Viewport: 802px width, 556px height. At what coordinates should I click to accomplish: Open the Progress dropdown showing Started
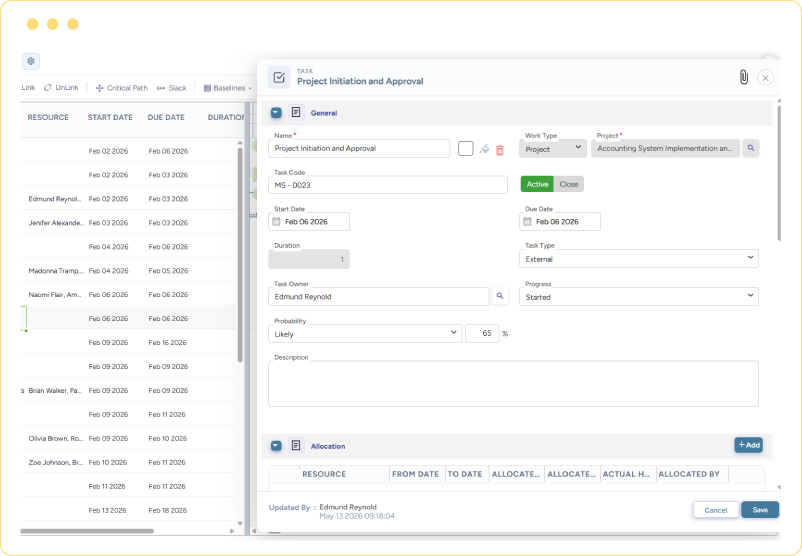pyautogui.click(x=639, y=297)
